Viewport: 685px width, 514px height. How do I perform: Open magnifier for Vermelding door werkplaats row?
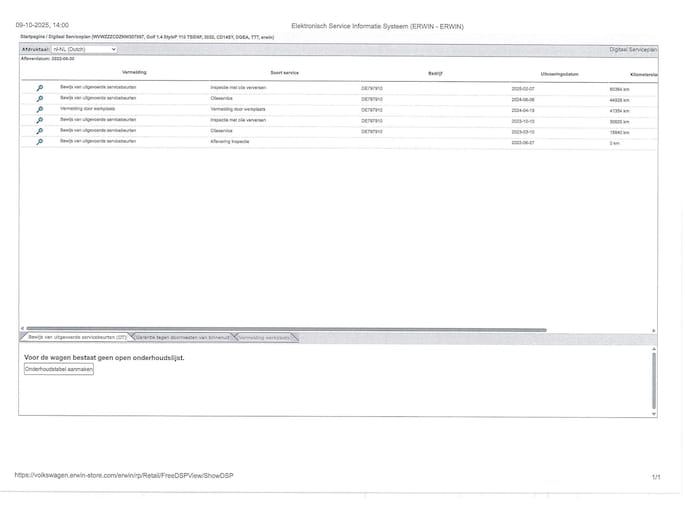tap(40, 109)
